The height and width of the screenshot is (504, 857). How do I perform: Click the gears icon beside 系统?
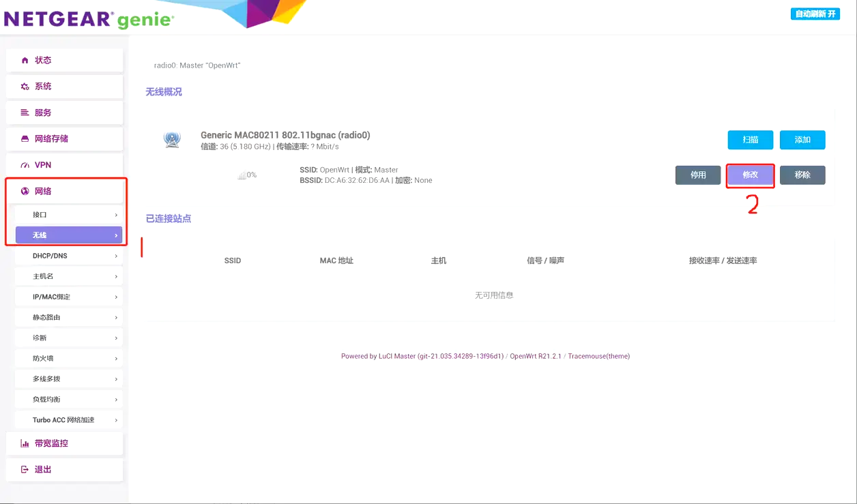tap(25, 87)
